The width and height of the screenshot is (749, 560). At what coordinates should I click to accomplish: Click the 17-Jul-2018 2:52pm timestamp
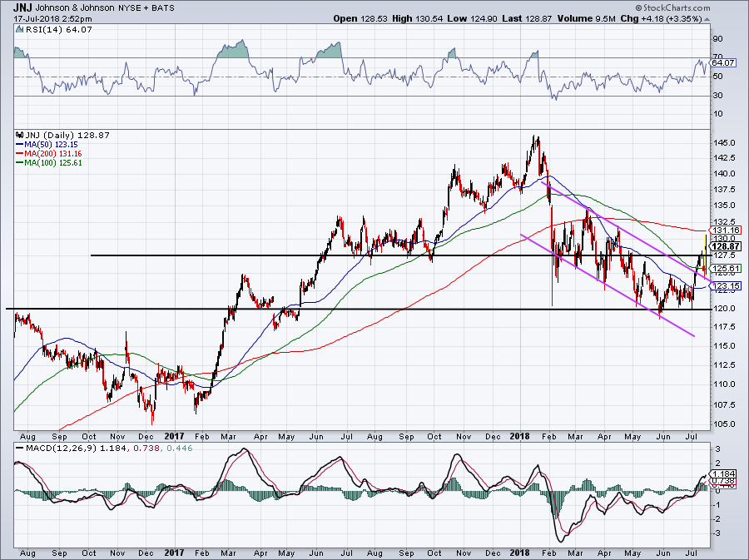pyautogui.click(x=52, y=19)
